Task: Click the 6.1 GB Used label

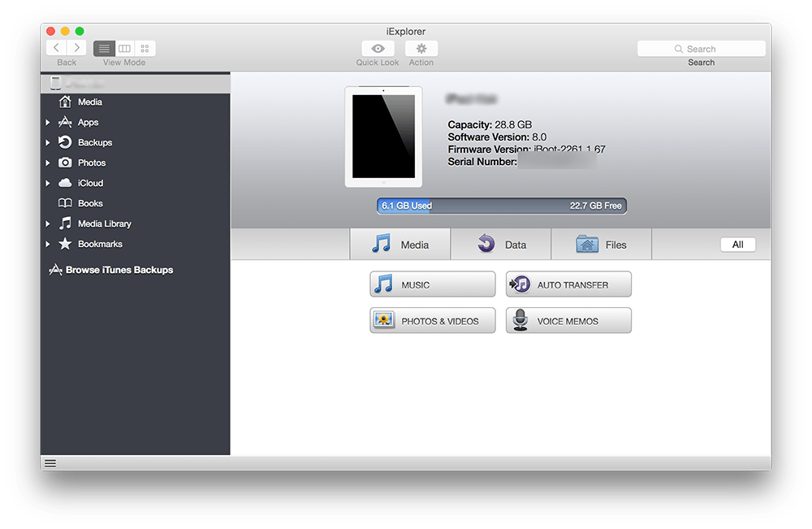Action: (x=407, y=206)
